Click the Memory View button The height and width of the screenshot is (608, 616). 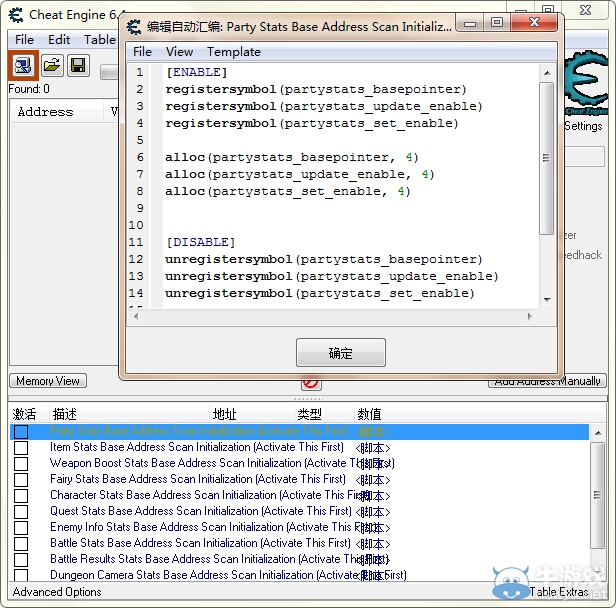click(48, 381)
